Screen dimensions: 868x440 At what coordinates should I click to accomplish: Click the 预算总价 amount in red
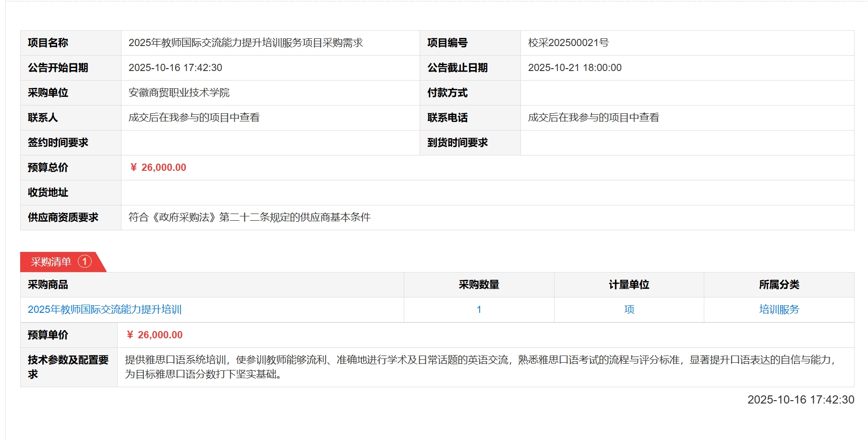[x=158, y=167]
